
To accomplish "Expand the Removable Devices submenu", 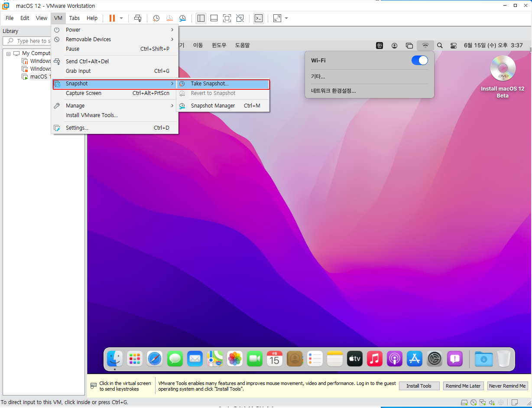I will pos(115,39).
